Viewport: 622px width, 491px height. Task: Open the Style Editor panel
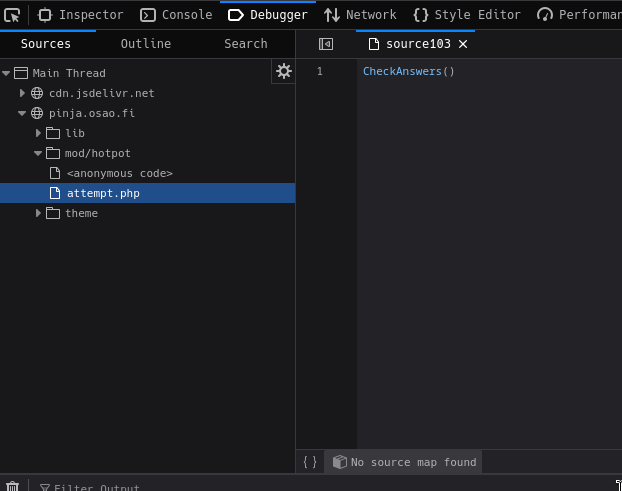coord(467,15)
